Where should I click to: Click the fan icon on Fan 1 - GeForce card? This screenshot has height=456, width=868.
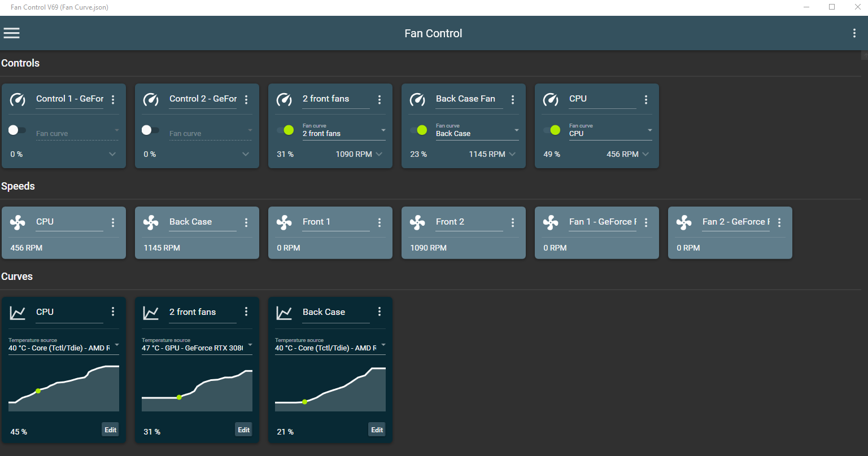tap(551, 222)
